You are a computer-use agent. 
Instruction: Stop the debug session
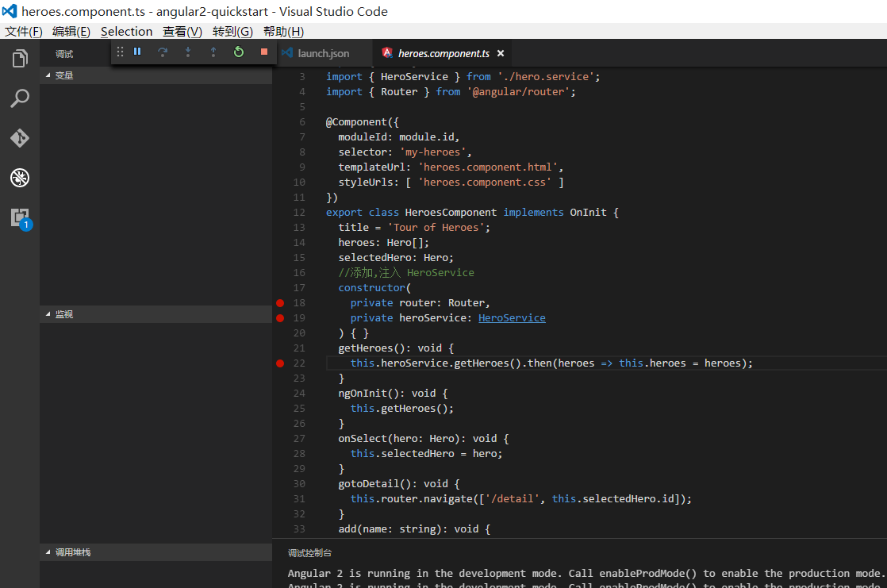(x=264, y=52)
